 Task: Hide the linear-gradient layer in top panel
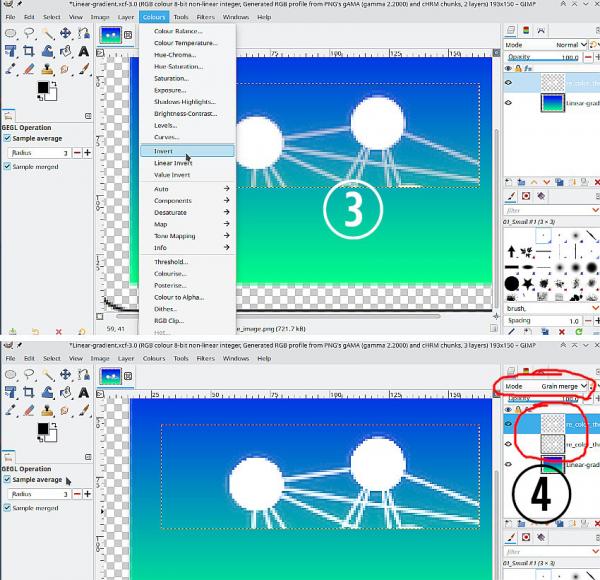[x=508, y=103]
